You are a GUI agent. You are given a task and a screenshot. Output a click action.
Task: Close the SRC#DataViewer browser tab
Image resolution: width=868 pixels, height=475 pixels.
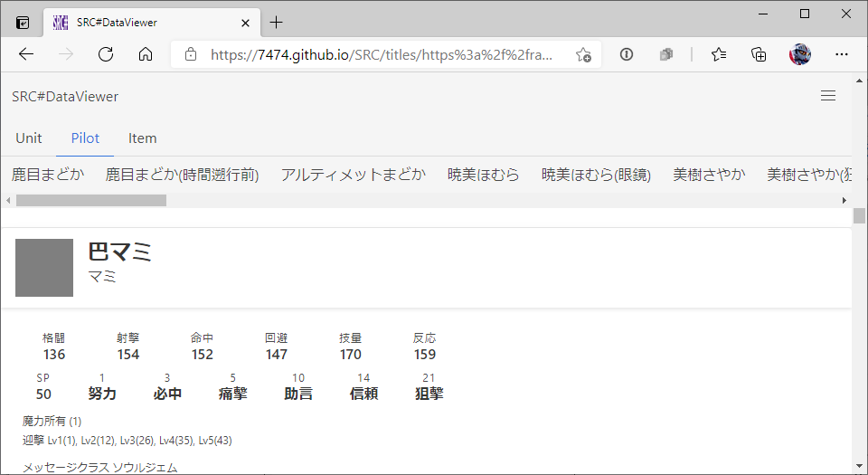(x=245, y=23)
